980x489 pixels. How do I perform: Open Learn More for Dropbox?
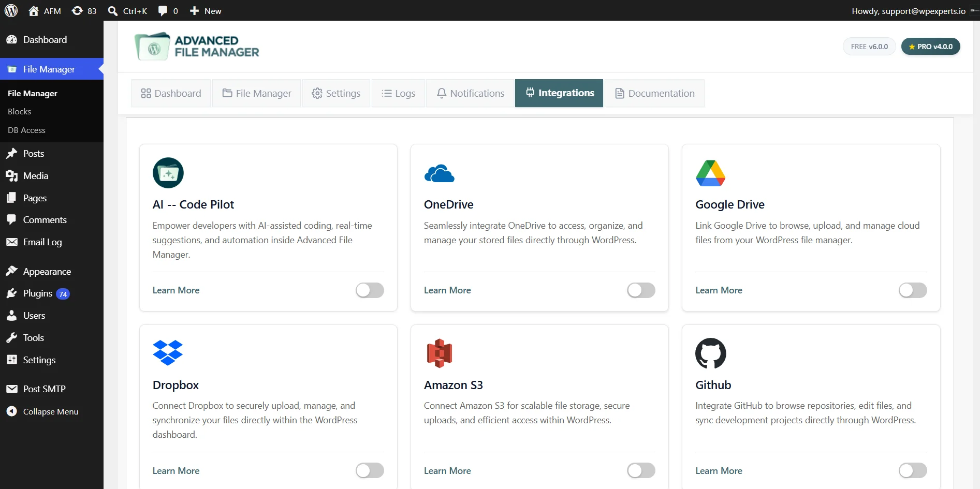tap(176, 471)
